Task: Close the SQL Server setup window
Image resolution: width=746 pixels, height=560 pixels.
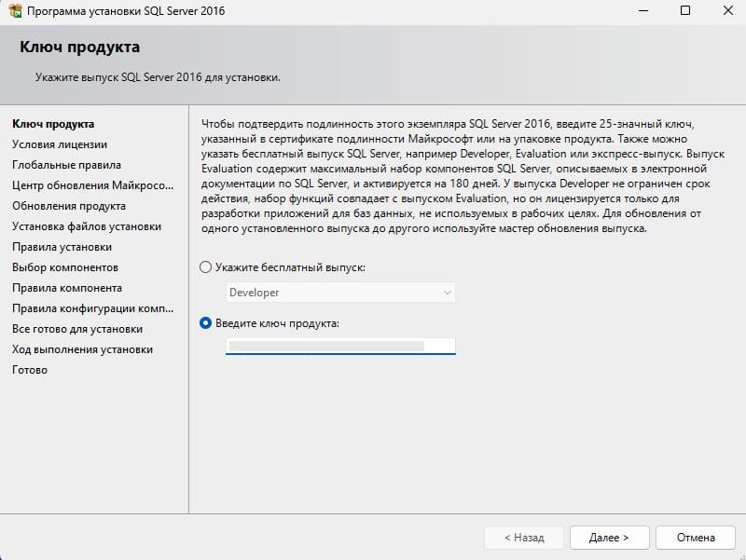Action: click(727, 10)
